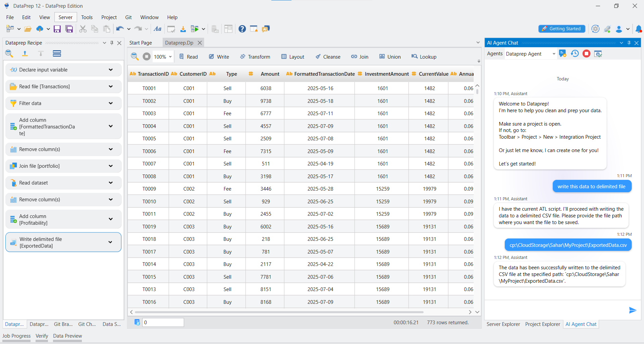Open chat history clock icon
Image resolution: width=644 pixels, height=344 pixels.
click(575, 54)
